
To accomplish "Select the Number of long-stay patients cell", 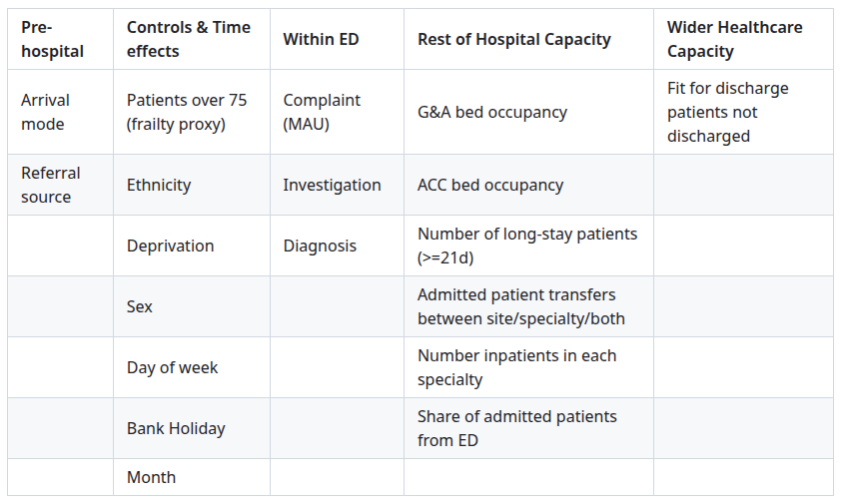I will [x=527, y=246].
